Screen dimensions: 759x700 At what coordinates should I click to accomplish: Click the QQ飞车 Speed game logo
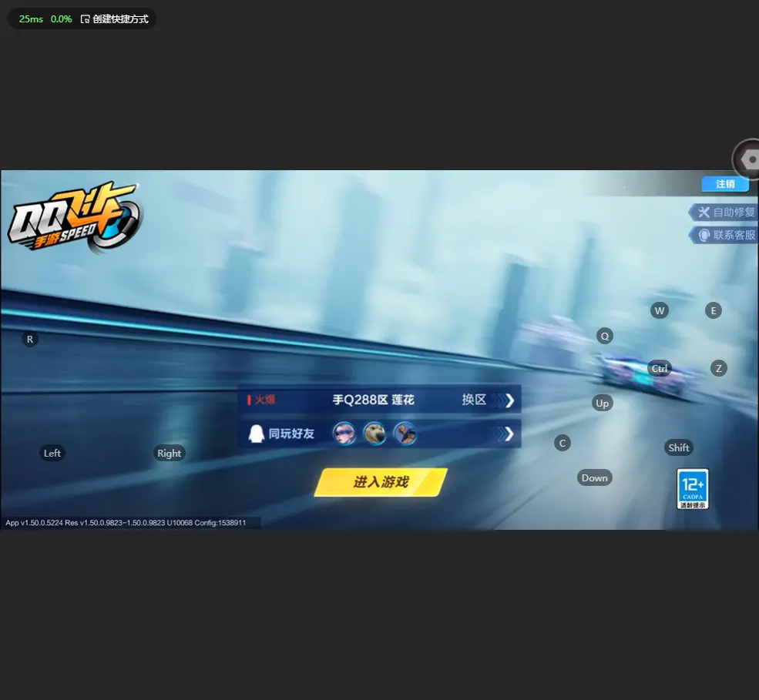pos(74,216)
